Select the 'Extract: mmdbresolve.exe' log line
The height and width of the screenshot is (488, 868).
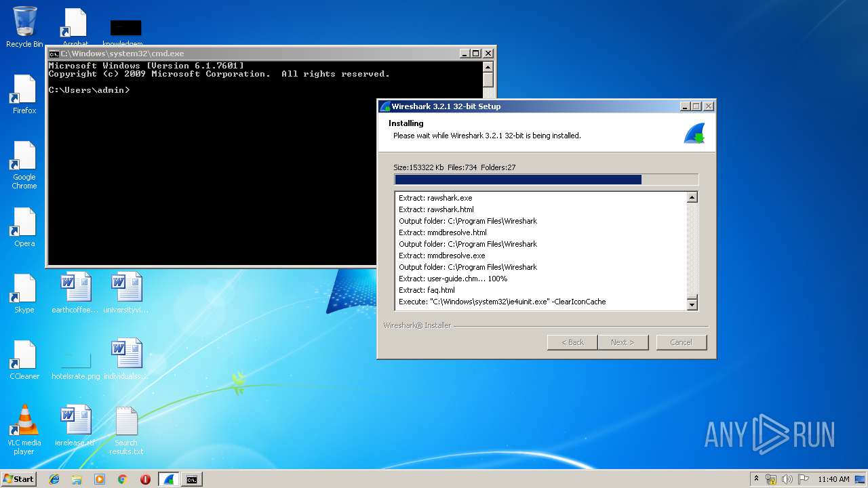pyautogui.click(x=441, y=256)
